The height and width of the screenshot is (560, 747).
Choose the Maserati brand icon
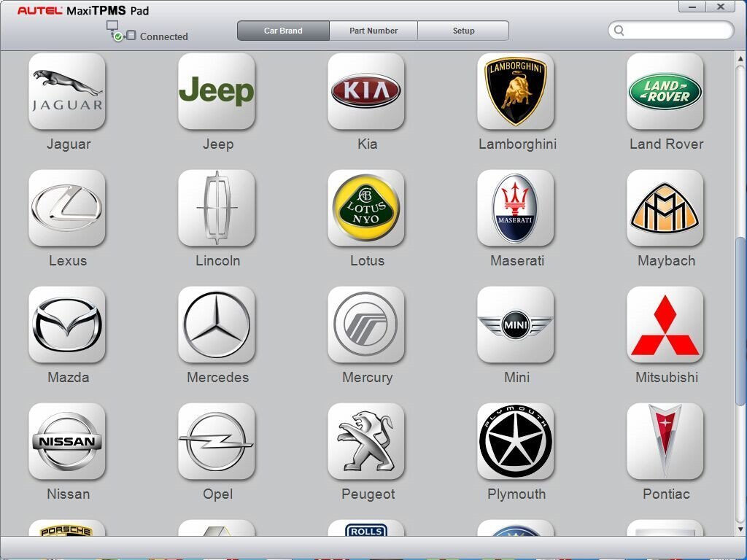(516, 208)
